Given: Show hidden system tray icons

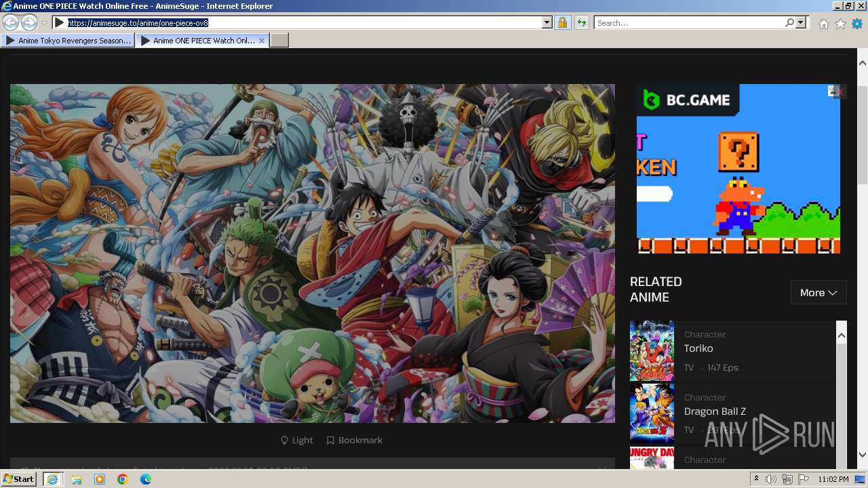Looking at the screenshot, I should (756, 479).
